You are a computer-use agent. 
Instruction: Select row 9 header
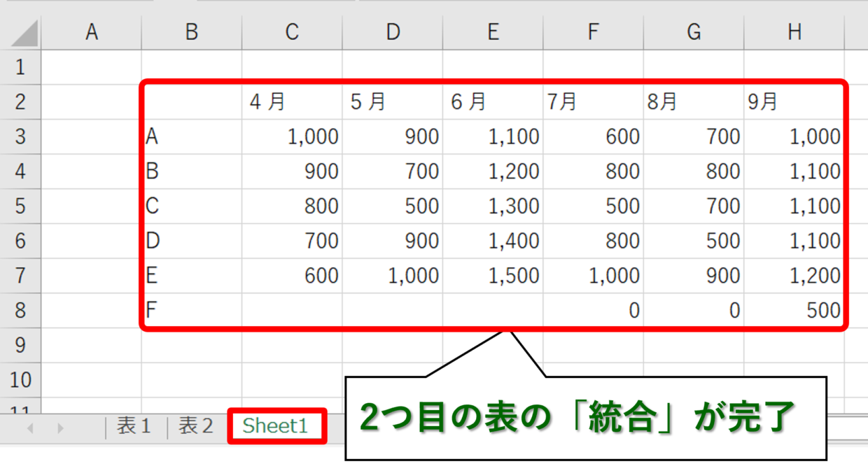(x=20, y=345)
